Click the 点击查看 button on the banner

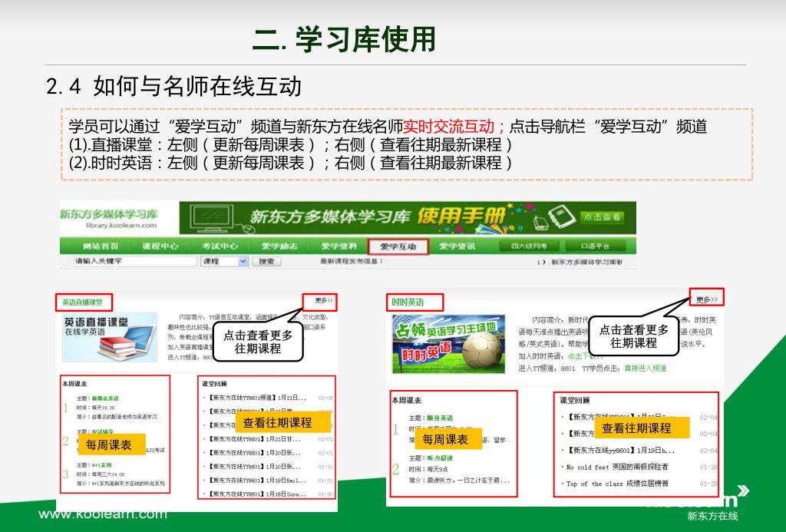602,217
